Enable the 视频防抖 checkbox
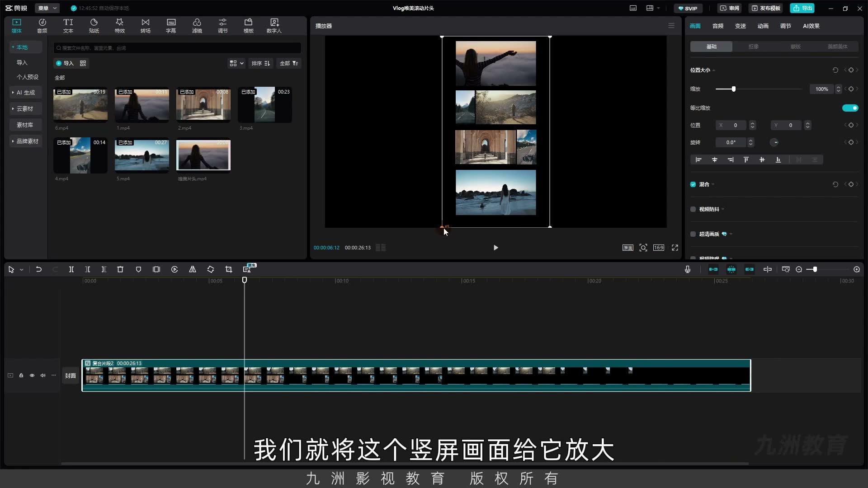This screenshot has height=488, width=868. 693,209
